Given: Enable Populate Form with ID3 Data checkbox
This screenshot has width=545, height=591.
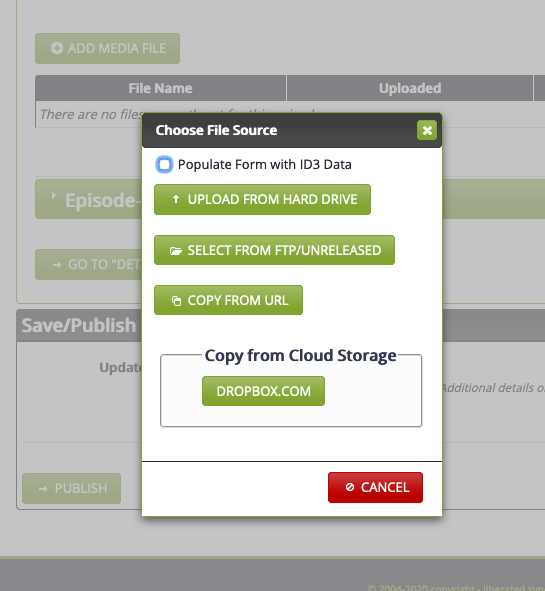Looking at the screenshot, I should click(164, 165).
